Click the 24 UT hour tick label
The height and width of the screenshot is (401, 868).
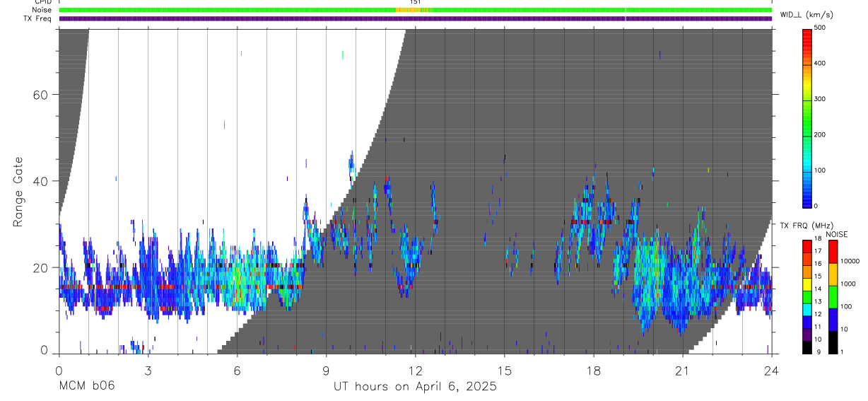click(x=772, y=371)
